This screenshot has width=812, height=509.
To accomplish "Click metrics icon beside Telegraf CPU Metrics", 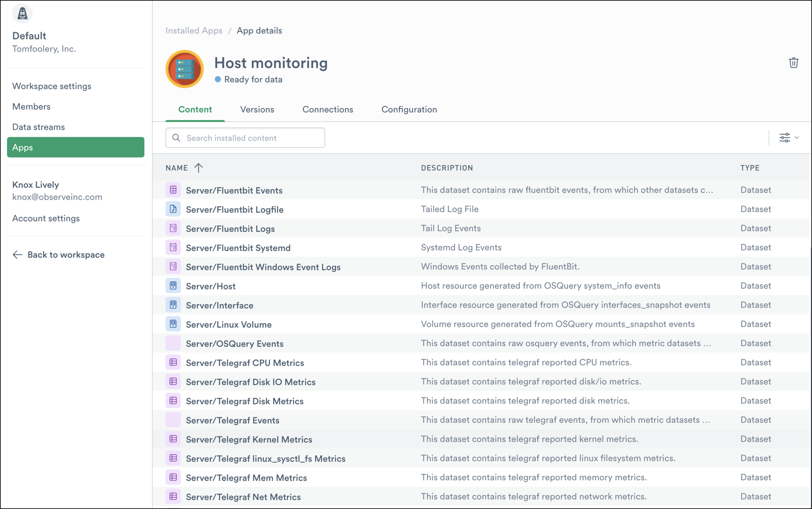I will tap(173, 362).
